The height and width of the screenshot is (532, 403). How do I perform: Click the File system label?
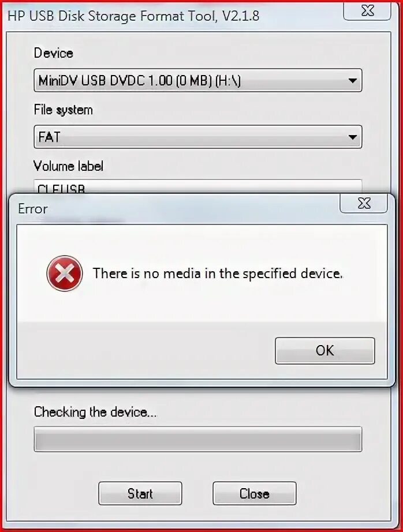pos(63,110)
